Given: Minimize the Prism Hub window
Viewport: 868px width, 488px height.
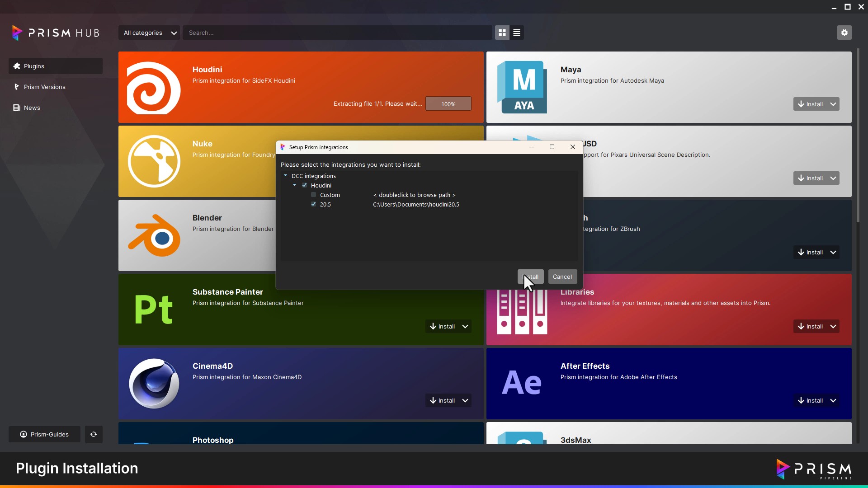Looking at the screenshot, I should point(834,7).
